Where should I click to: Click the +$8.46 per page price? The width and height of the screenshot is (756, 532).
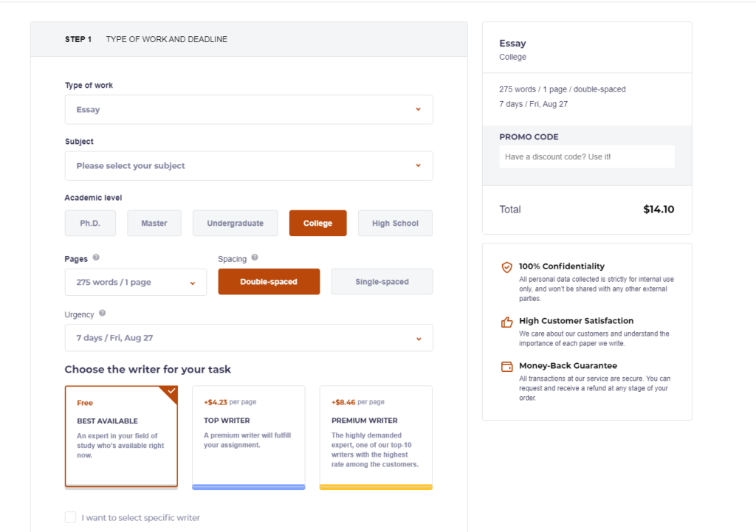[x=358, y=402]
